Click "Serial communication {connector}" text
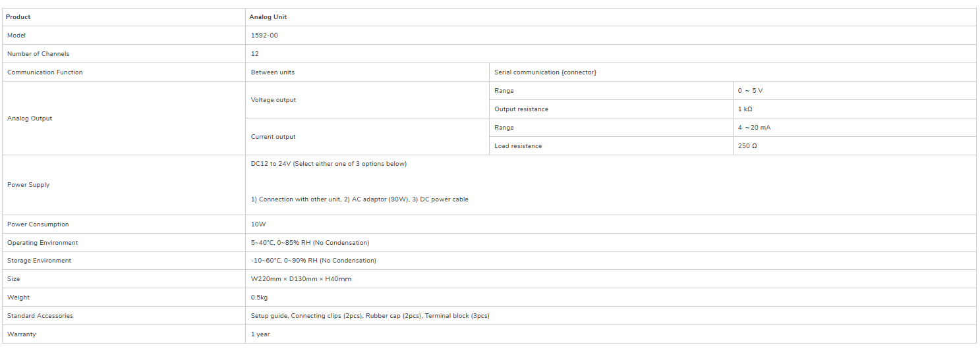 coord(545,72)
